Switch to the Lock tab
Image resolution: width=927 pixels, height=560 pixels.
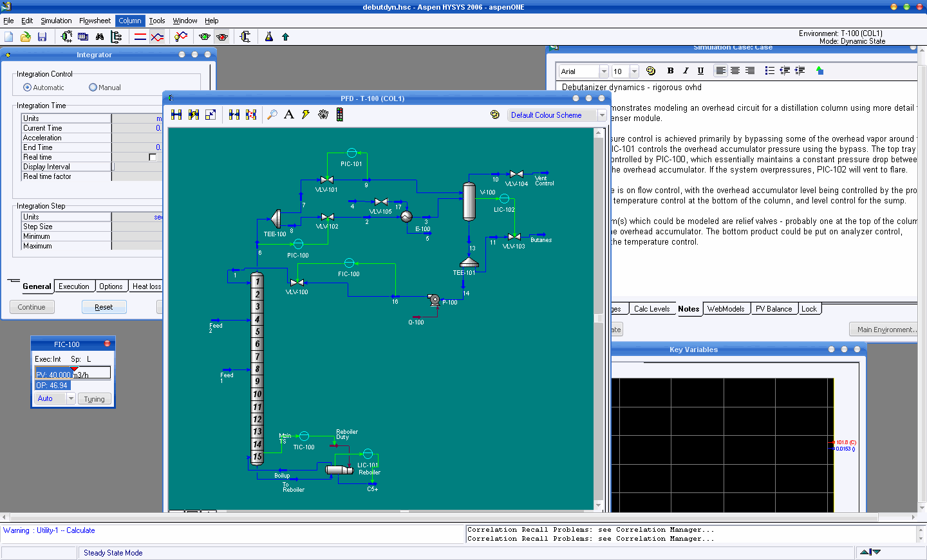click(x=809, y=309)
